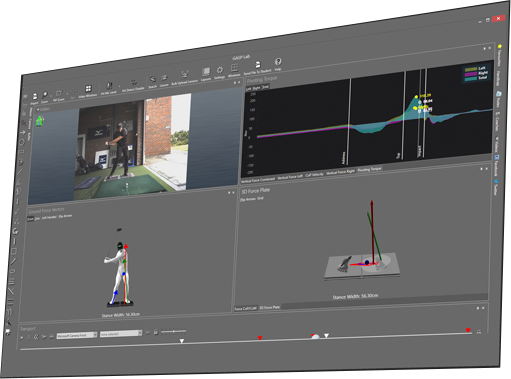Toggle Left Handed in Ground Force Vectors

pyautogui.click(x=49, y=218)
